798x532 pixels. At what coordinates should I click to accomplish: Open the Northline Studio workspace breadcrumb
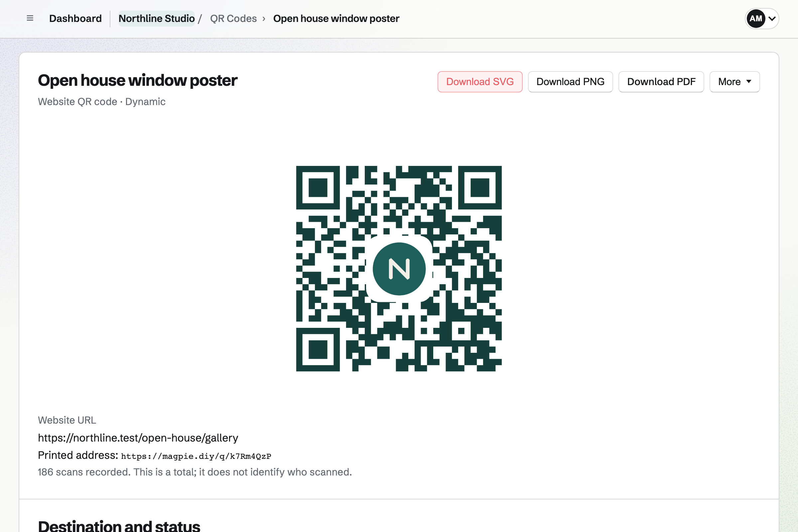156,18
